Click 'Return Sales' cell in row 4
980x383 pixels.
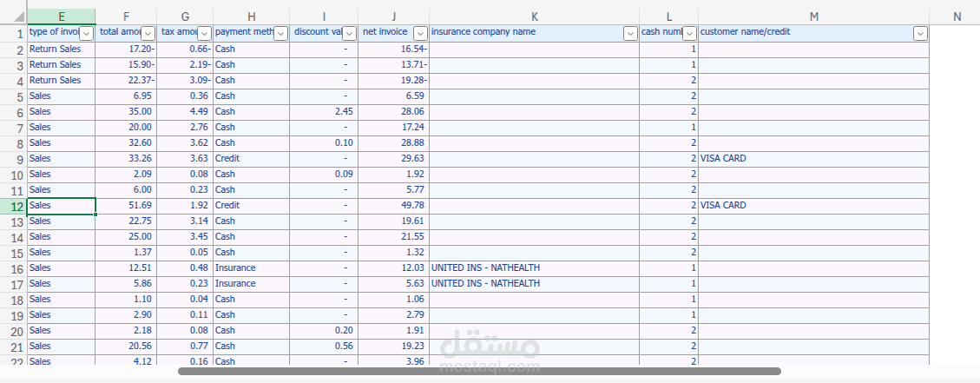pos(62,80)
